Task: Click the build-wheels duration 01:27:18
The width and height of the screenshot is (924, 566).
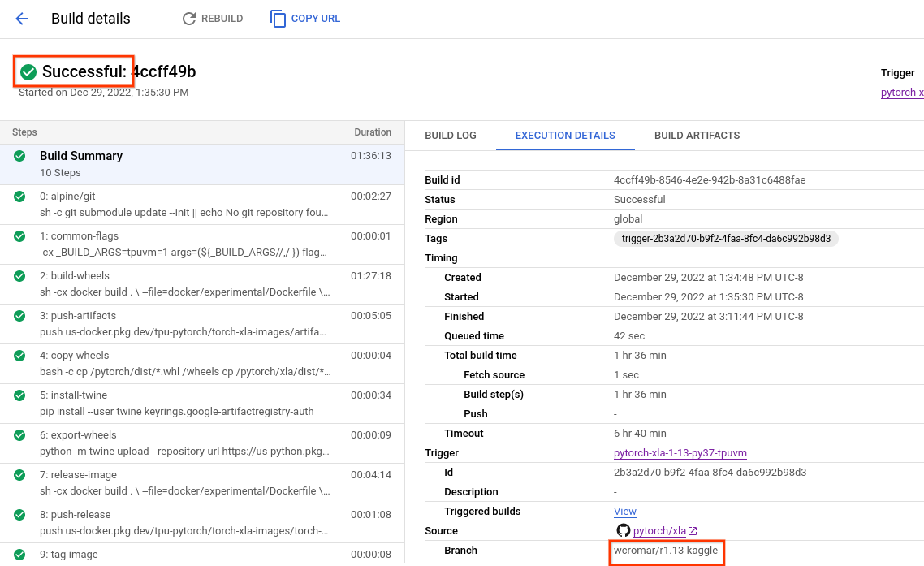Action: pos(371,276)
